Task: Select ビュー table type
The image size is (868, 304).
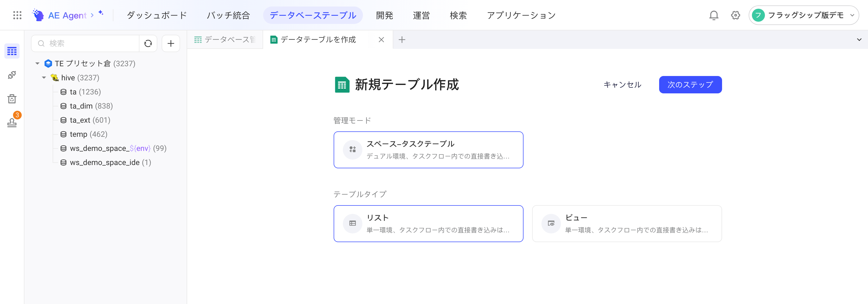Action: [627, 223]
